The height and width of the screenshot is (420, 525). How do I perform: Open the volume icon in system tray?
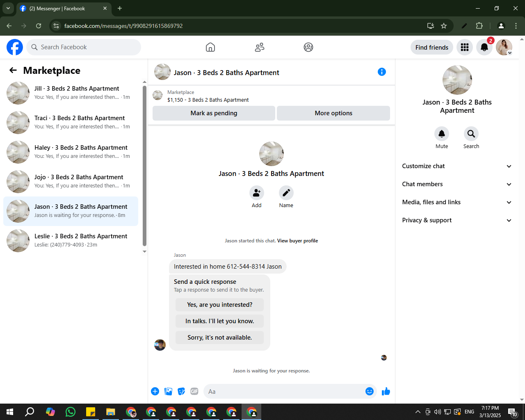pos(438,412)
